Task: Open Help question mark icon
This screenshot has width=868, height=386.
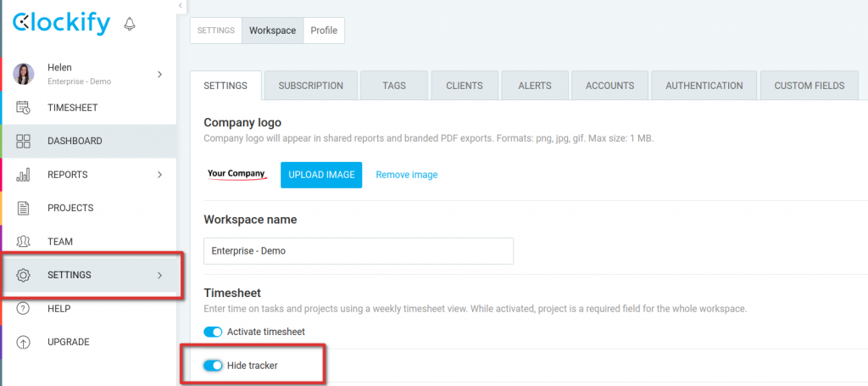Action: click(x=23, y=309)
